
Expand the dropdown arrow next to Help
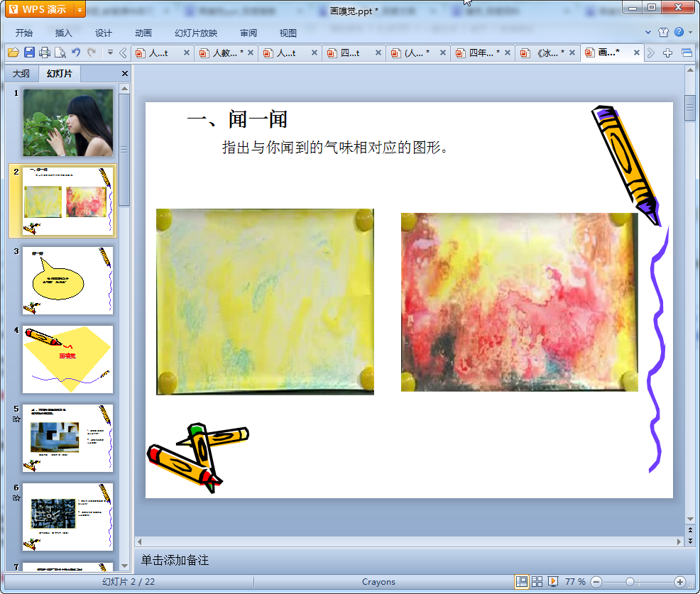(690, 32)
